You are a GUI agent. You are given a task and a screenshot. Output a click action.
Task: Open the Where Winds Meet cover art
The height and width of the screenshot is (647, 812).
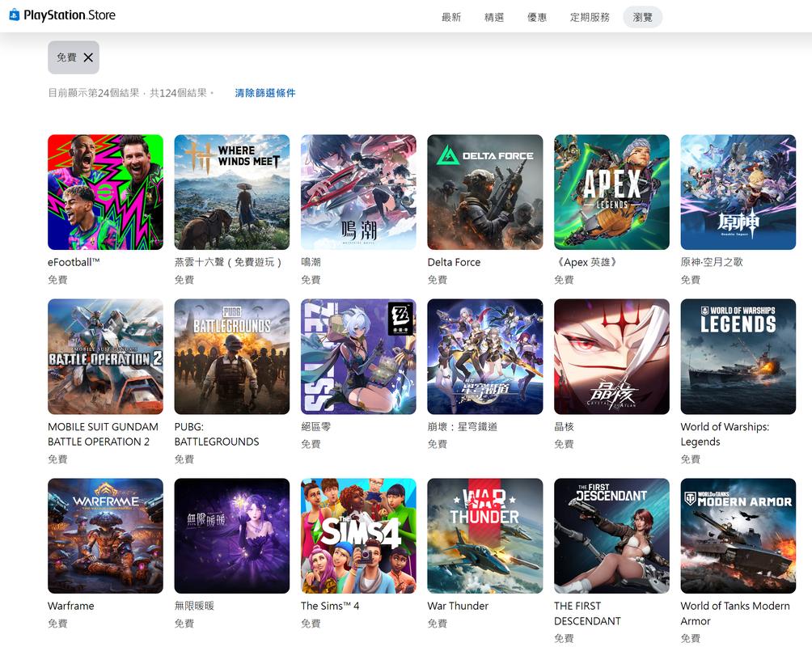pos(232,192)
